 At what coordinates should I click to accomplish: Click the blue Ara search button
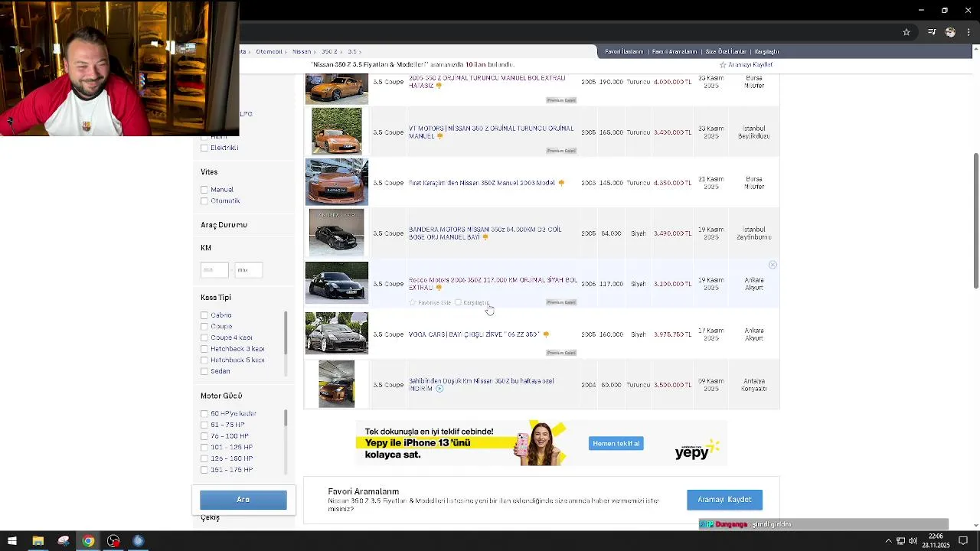243,500
